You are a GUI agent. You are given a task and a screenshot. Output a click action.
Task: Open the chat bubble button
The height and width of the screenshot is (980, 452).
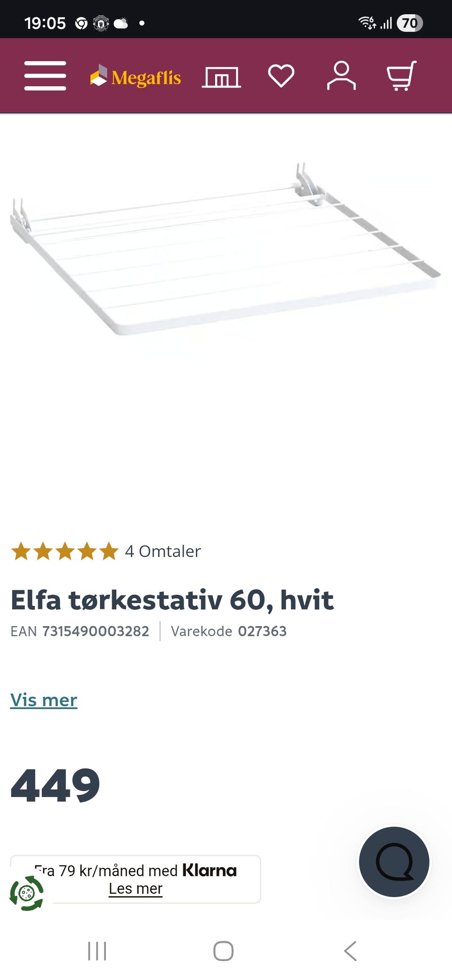(394, 862)
